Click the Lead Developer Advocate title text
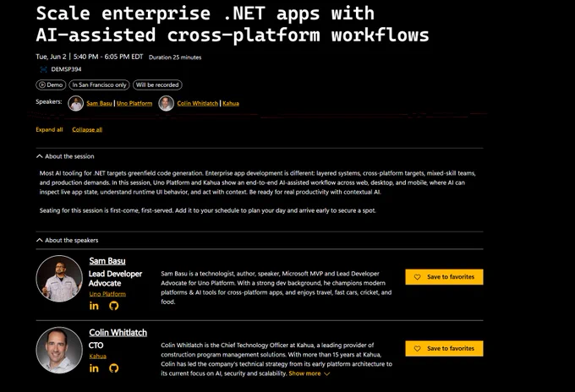The width and height of the screenshot is (575, 392). coord(115,279)
